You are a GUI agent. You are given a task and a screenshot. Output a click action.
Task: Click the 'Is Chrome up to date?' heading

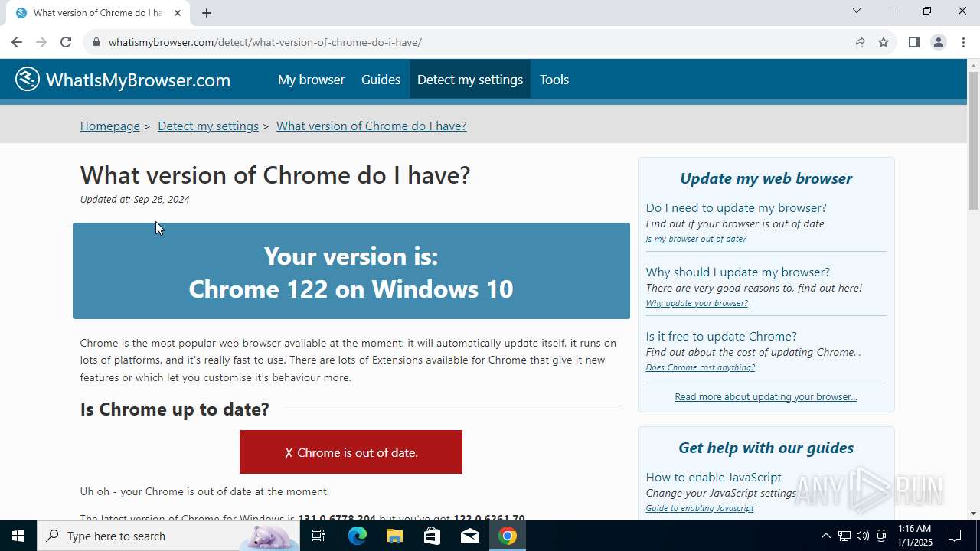pyautogui.click(x=175, y=409)
